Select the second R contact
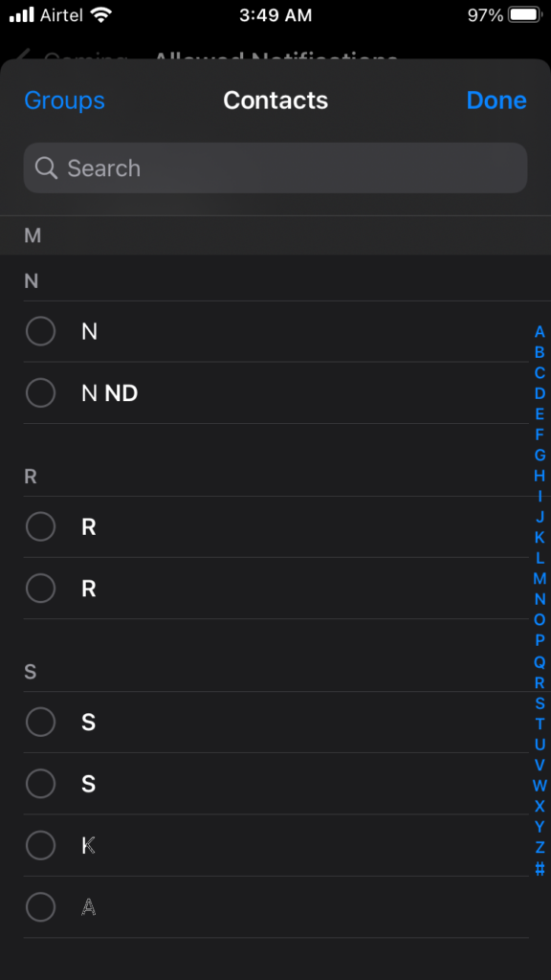This screenshot has height=980, width=551. coord(275,589)
